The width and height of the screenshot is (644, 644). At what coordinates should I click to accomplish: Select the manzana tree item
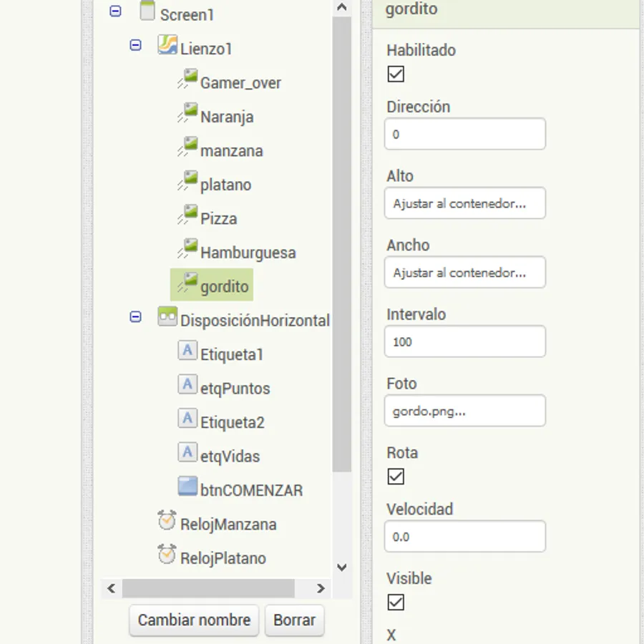(231, 151)
